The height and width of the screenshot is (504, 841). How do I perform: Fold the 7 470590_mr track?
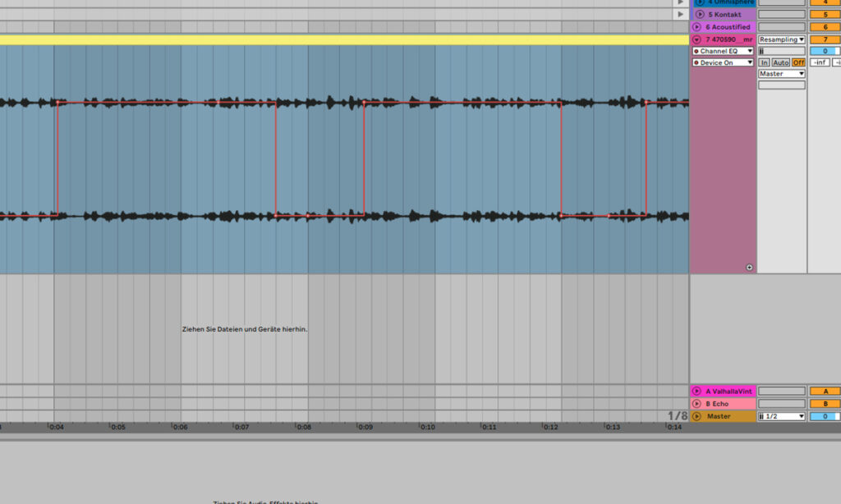pos(696,39)
